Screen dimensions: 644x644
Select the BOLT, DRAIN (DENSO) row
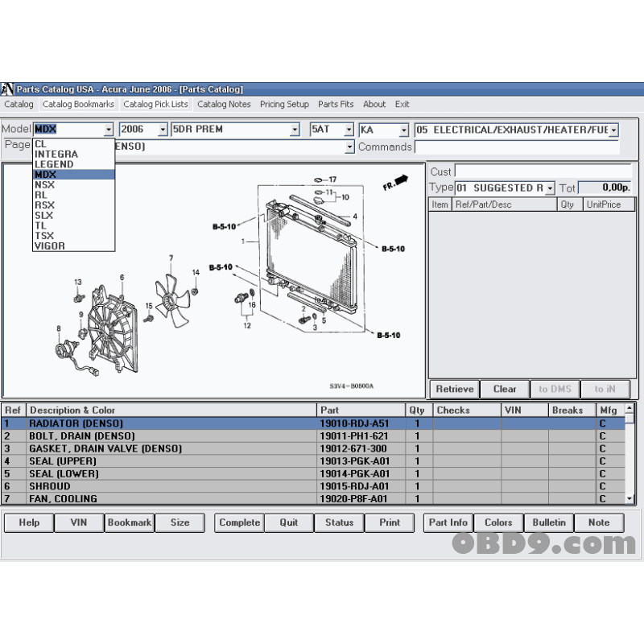[313, 436]
